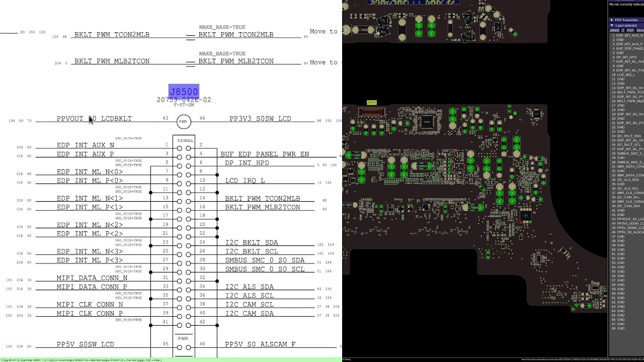Screen dimensions: 644x362
Task: Select pin 68 GND row in pin list
Action: (x=627, y=328)
